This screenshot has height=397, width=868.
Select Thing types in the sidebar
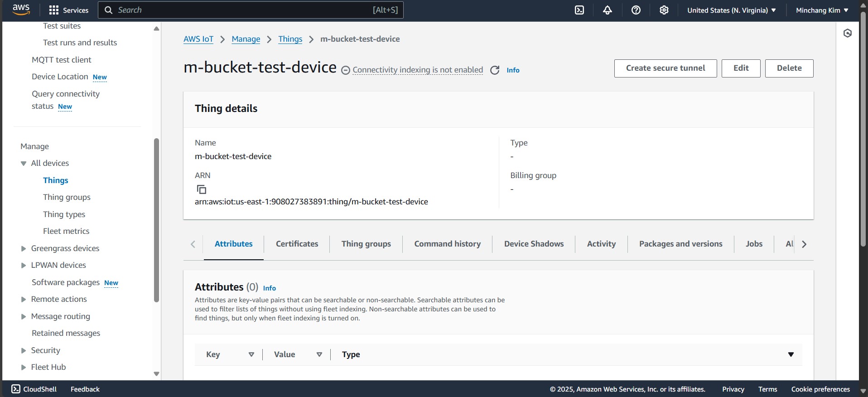pos(64,214)
